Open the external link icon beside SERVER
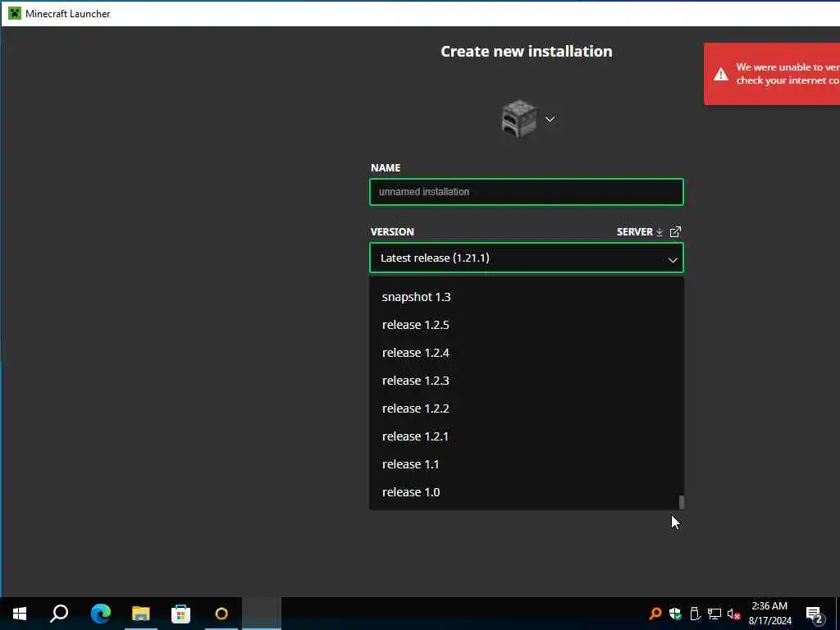Viewport: 840px width, 630px height. click(676, 231)
